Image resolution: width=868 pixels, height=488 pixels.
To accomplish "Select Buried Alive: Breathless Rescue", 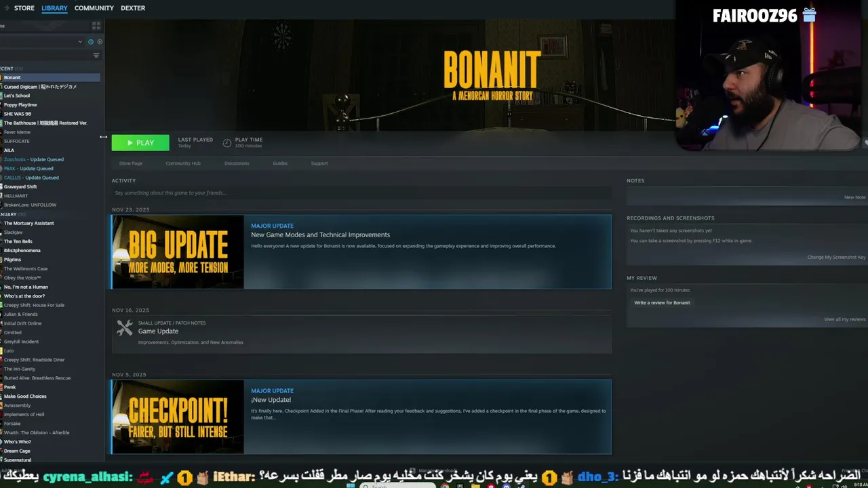I will tap(37, 378).
